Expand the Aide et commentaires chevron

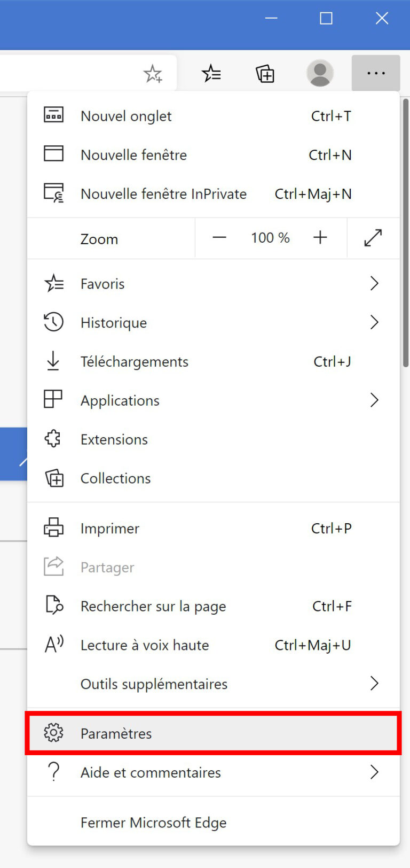click(374, 772)
